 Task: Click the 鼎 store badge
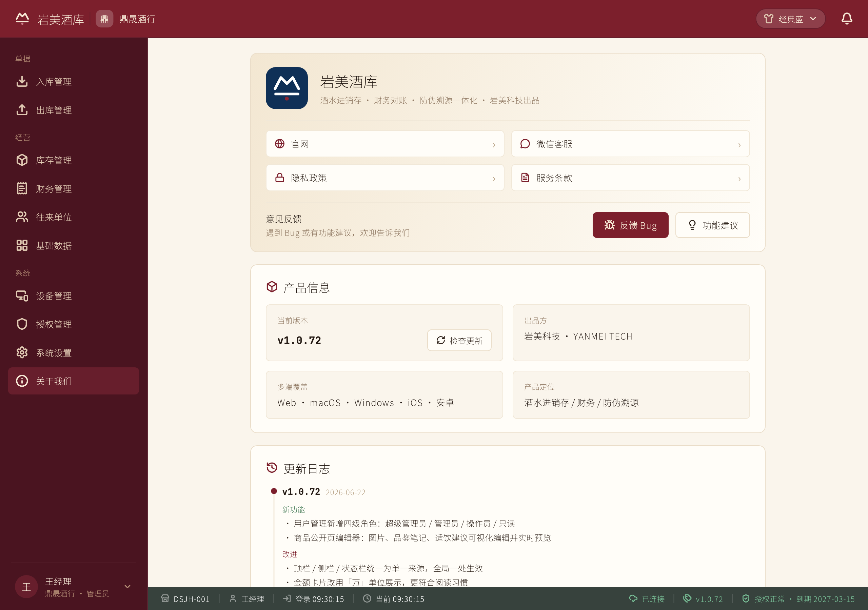point(104,19)
